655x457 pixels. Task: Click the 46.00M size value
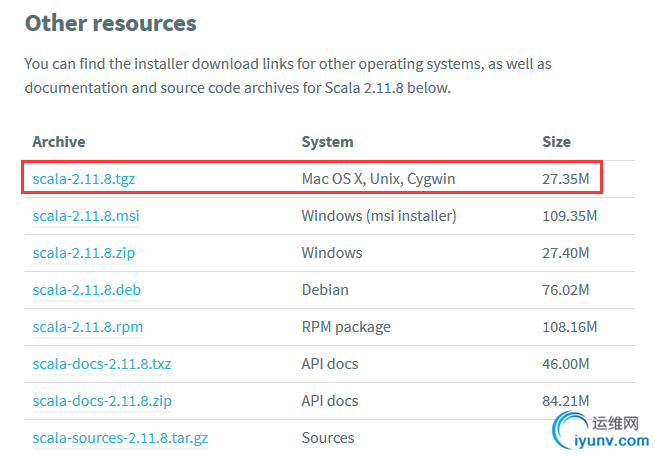(566, 364)
